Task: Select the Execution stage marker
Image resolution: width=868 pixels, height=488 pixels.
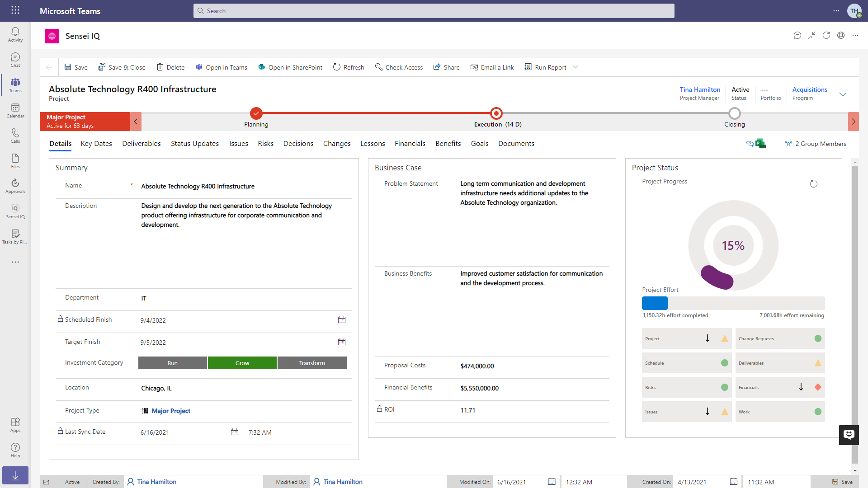Action: 496,113
